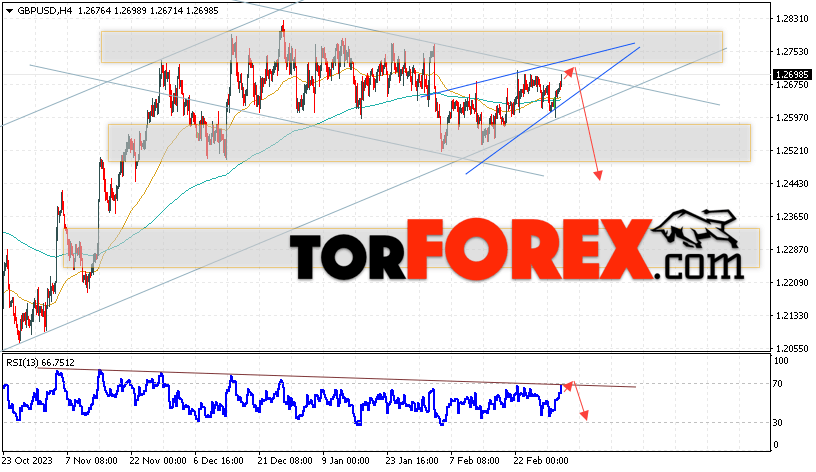Image resolution: width=816 pixels, height=472 pixels.
Task: Click the RSI(13) 66.7512 indicator label
Action: pyautogui.click(x=41, y=362)
